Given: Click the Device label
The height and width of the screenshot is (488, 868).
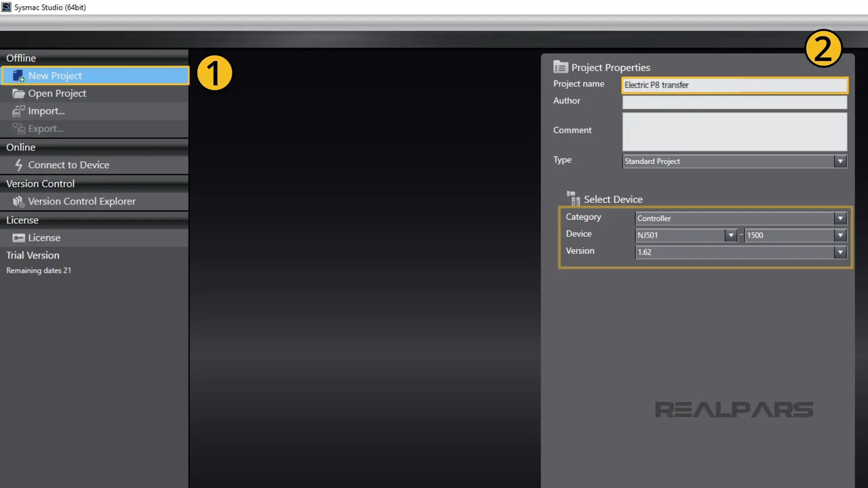Looking at the screenshot, I should tap(579, 234).
